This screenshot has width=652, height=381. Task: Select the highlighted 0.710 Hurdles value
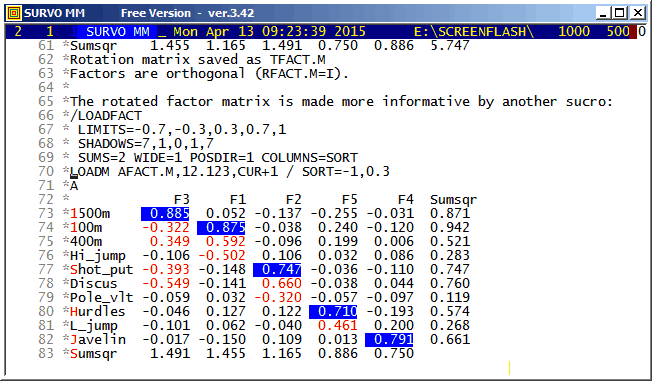click(x=333, y=312)
